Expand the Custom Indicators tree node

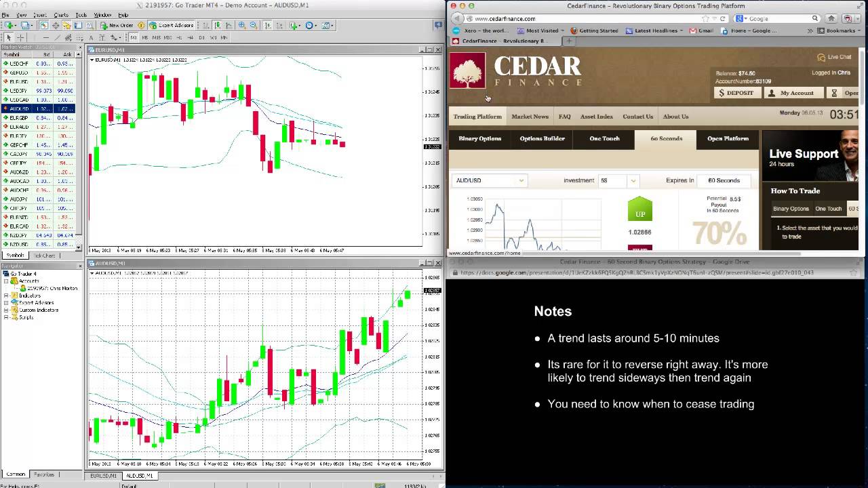click(x=6, y=310)
